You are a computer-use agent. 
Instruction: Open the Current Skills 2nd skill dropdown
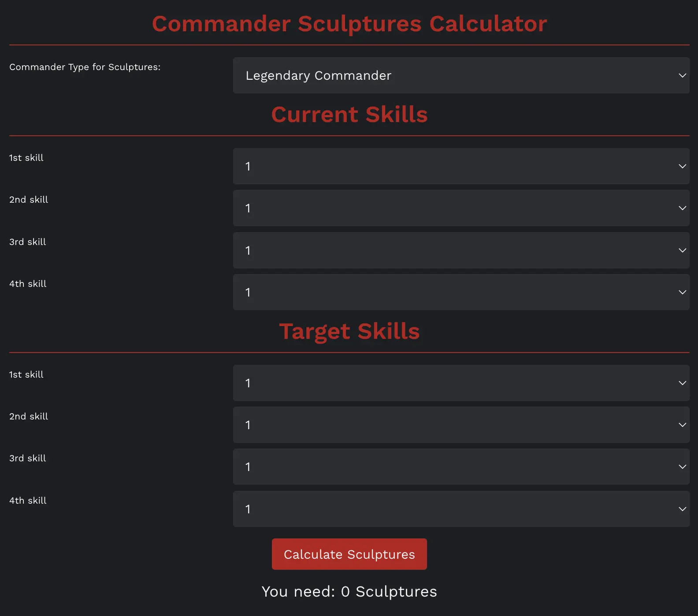pyautogui.click(x=461, y=208)
